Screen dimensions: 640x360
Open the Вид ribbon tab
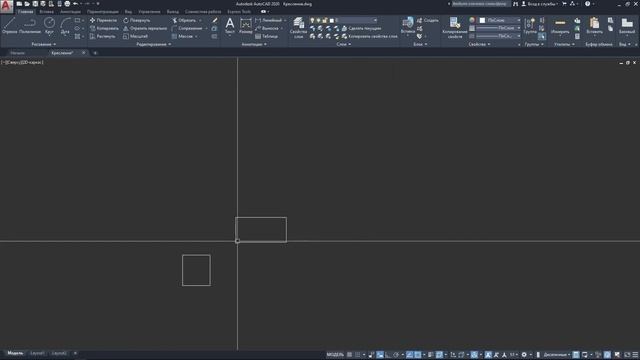point(128,11)
